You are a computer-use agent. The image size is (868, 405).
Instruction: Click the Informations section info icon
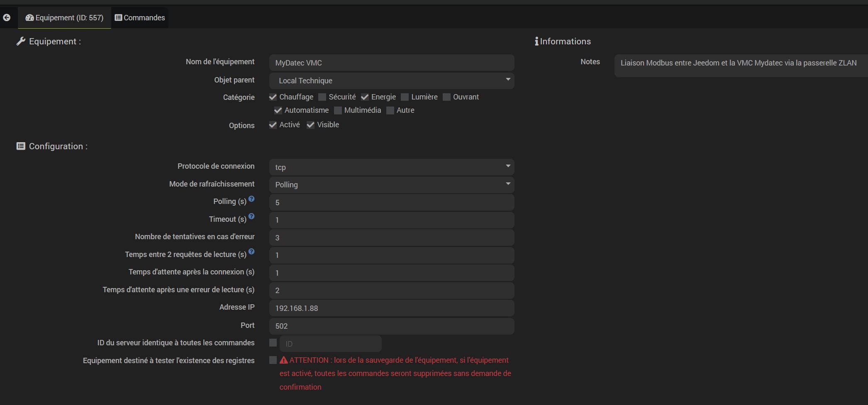tap(536, 41)
